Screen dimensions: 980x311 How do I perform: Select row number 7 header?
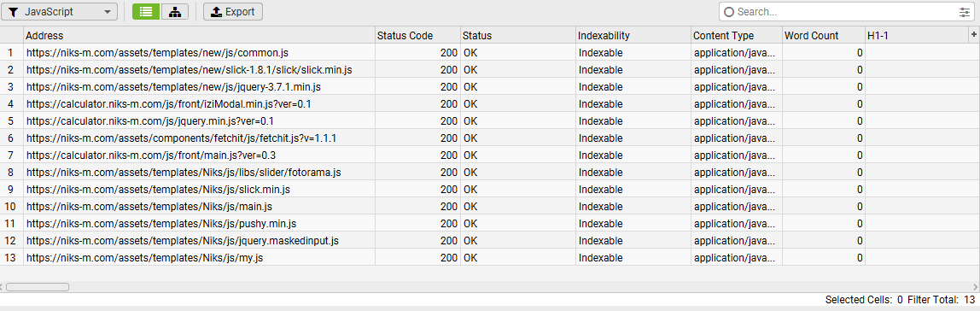coord(11,155)
